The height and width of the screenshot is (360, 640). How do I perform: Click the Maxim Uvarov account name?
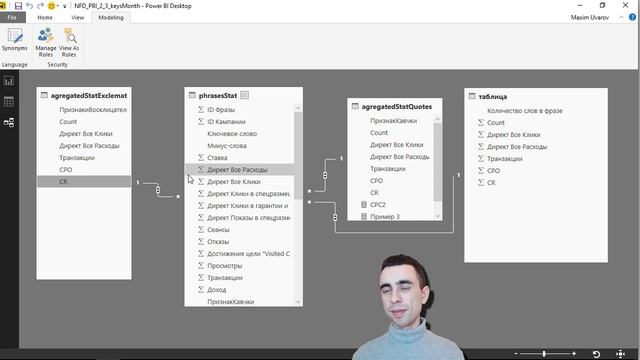pyautogui.click(x=590, y=18)
